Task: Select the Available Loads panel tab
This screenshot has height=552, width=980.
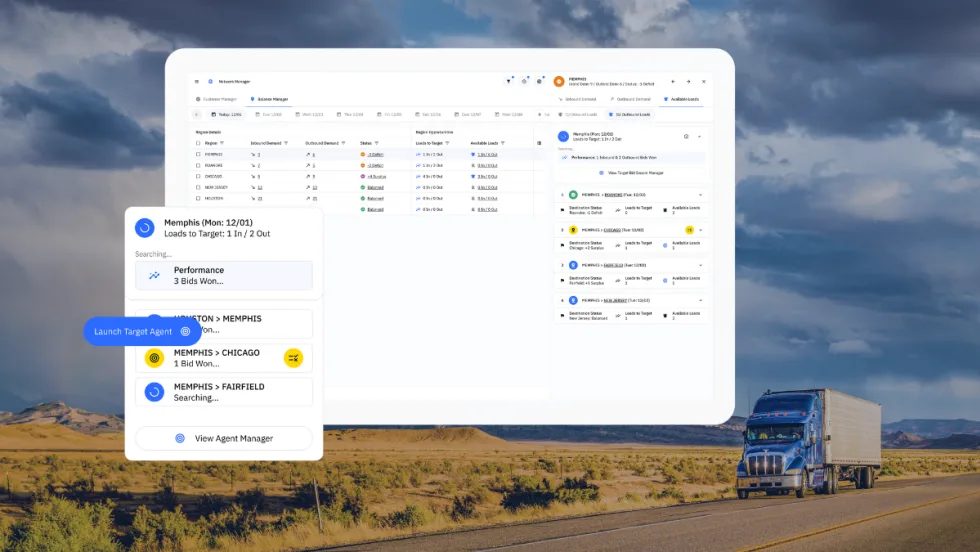Action: point(681,99)
